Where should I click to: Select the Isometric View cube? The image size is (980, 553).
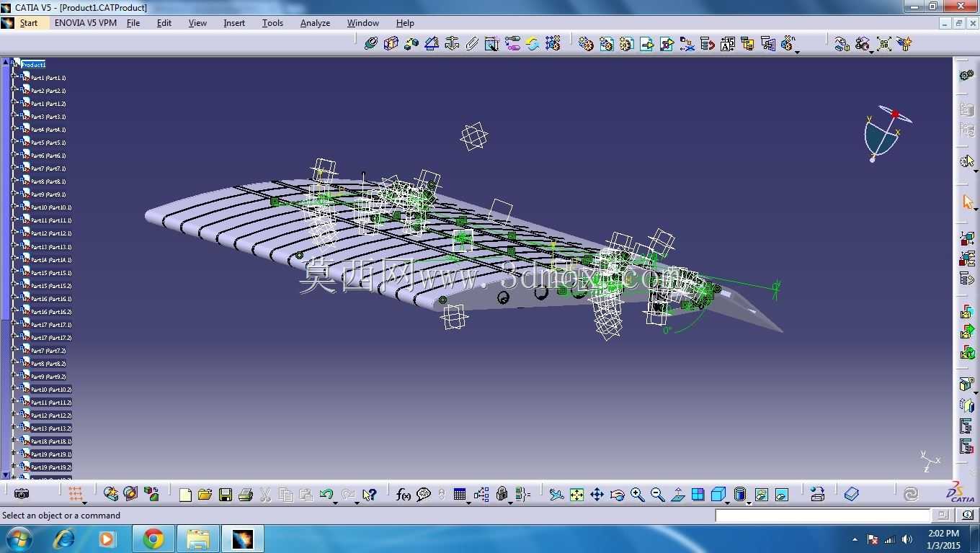click(718, 494)
